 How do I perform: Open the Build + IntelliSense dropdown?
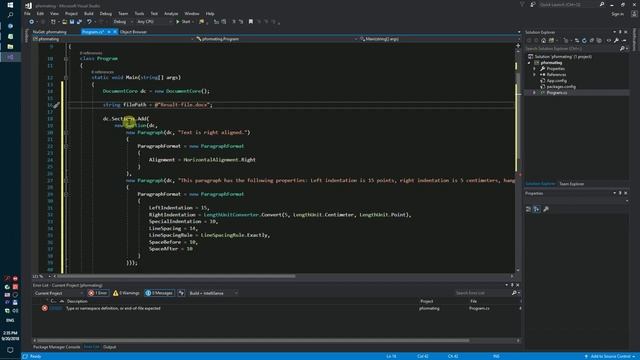(213, 293)
